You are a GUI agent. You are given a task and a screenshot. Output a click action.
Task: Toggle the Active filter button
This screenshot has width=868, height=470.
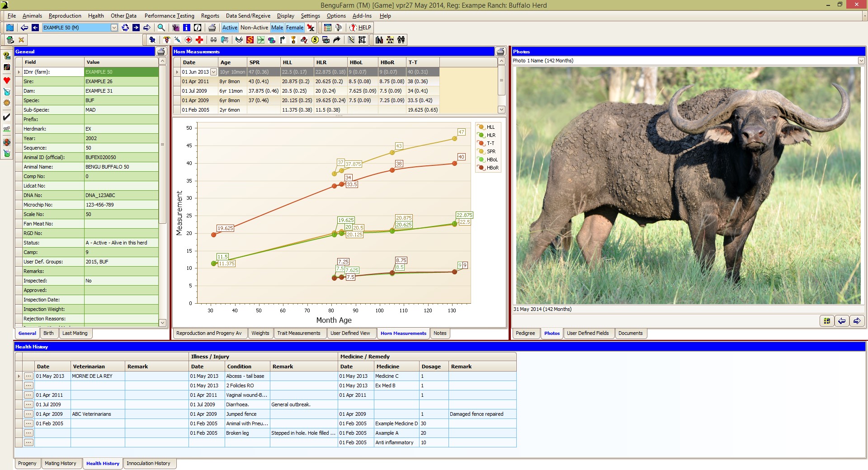(230, 28)
